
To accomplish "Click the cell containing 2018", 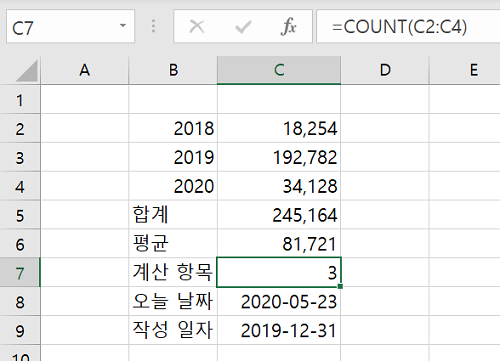I will click(173, 129).
